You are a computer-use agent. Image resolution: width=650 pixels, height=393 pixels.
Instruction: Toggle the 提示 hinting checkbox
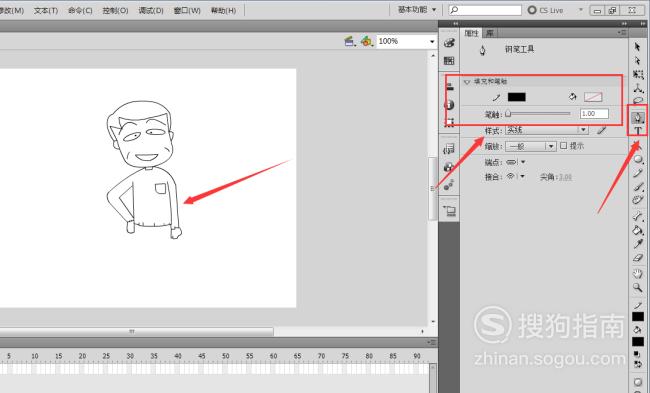point(563,146)
